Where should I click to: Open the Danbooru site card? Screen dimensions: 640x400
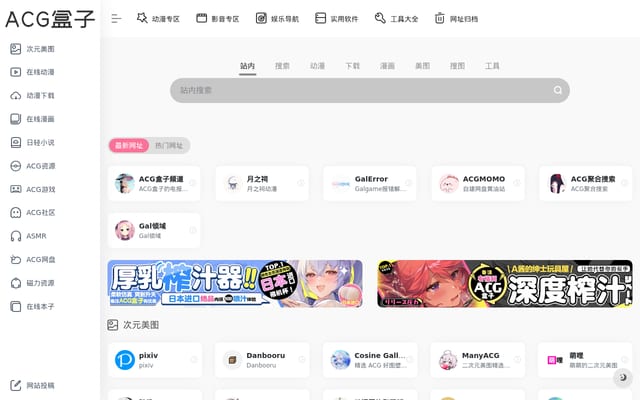pos(262,360)
